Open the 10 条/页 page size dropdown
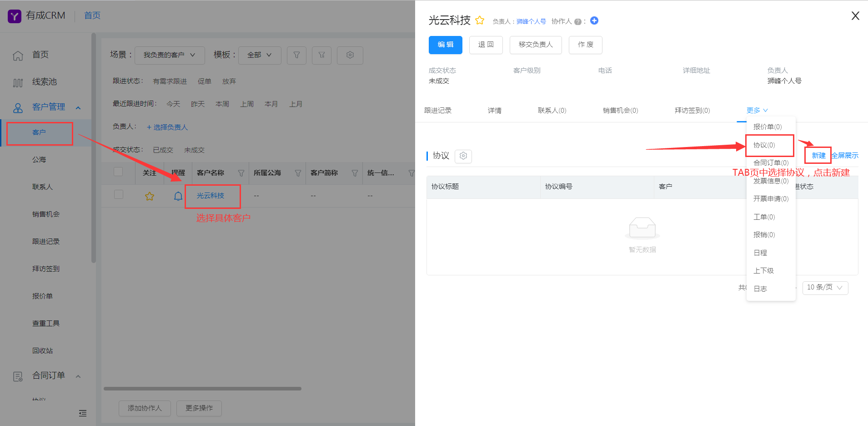 point(825,288)
